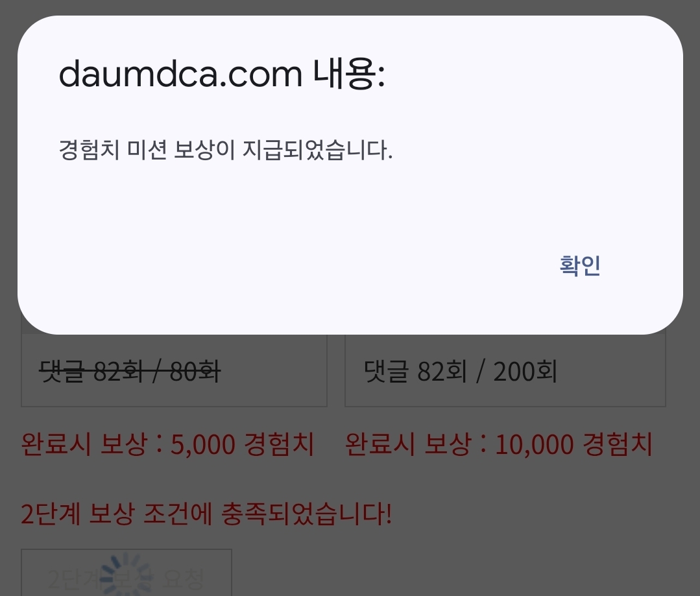The width and height of the screenshot is (700, 596).
Task: Click the 10,000 경험치 reward text
Action: click(x=573, y=444)
